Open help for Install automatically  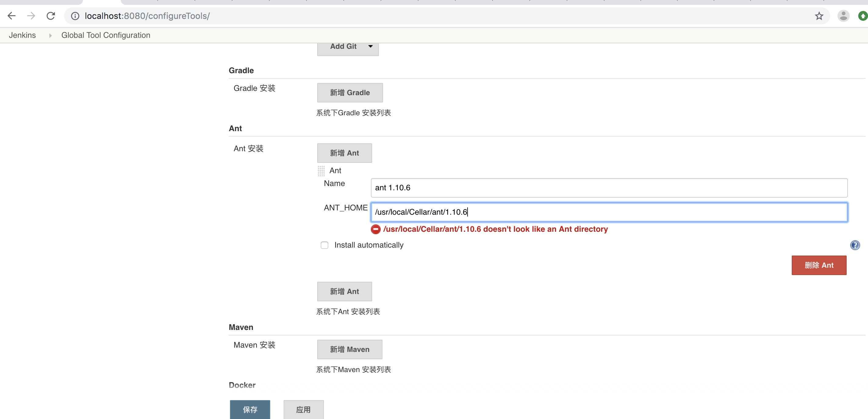click(x=855, y=245)
